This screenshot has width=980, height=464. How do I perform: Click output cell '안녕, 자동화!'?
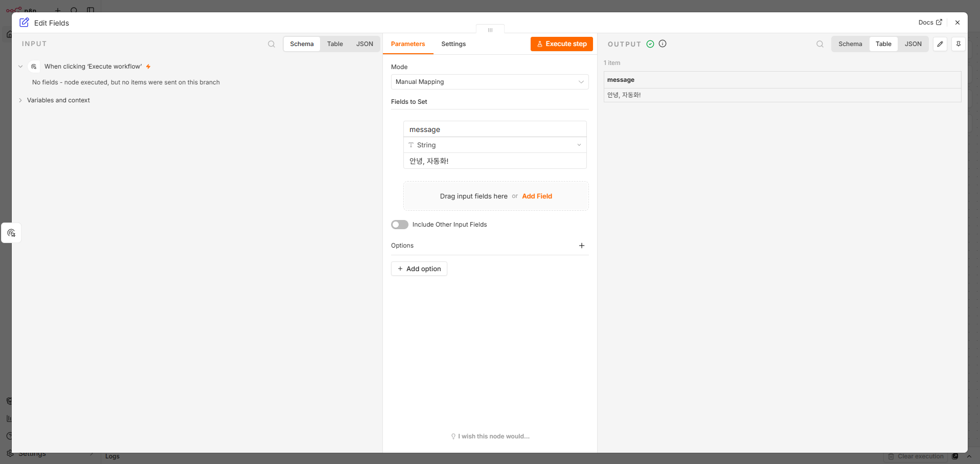click(x=782, y=95)
